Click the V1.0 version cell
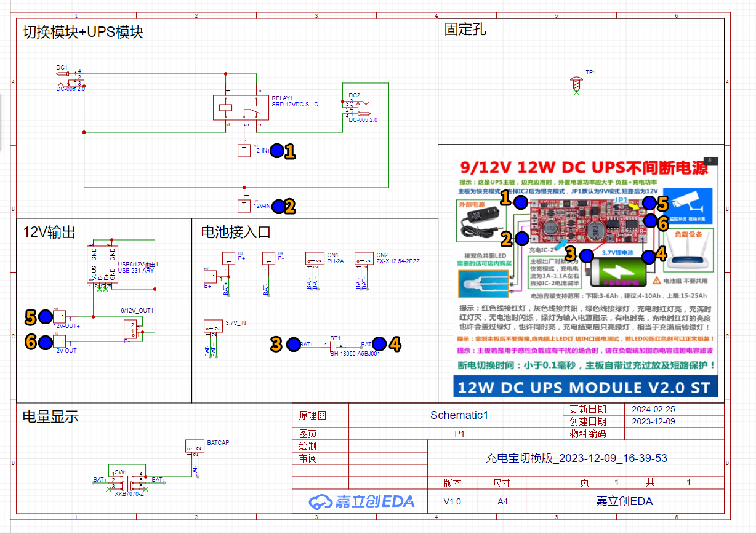Screen dimensions: 756x534 click(452, 501)
